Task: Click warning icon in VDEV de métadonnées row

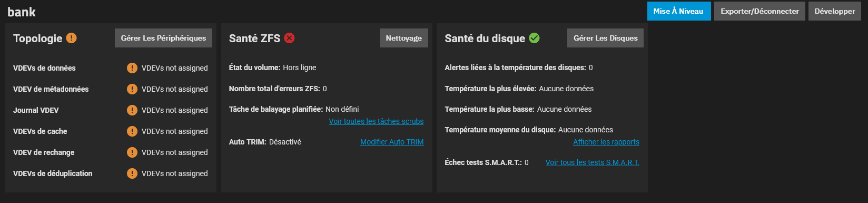Action: pyautogui.click(x=132, y=89)
